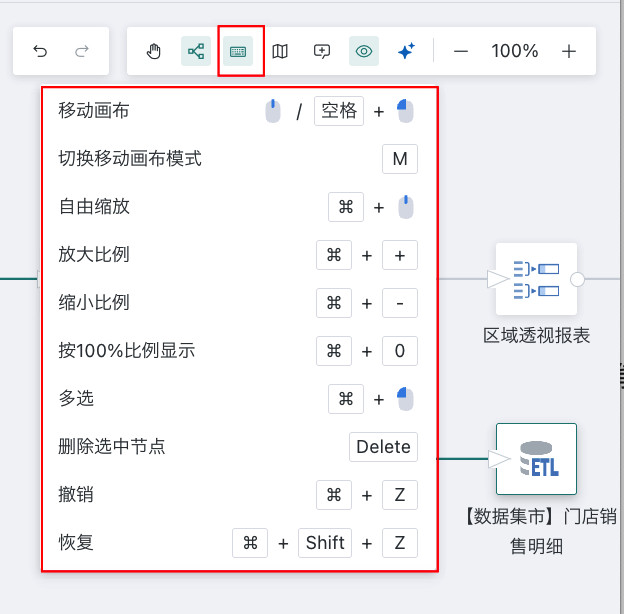Screen dimensions: 624x614
Task: Select the ETL 门店销售明细 node icon
Action: point(537,458)
